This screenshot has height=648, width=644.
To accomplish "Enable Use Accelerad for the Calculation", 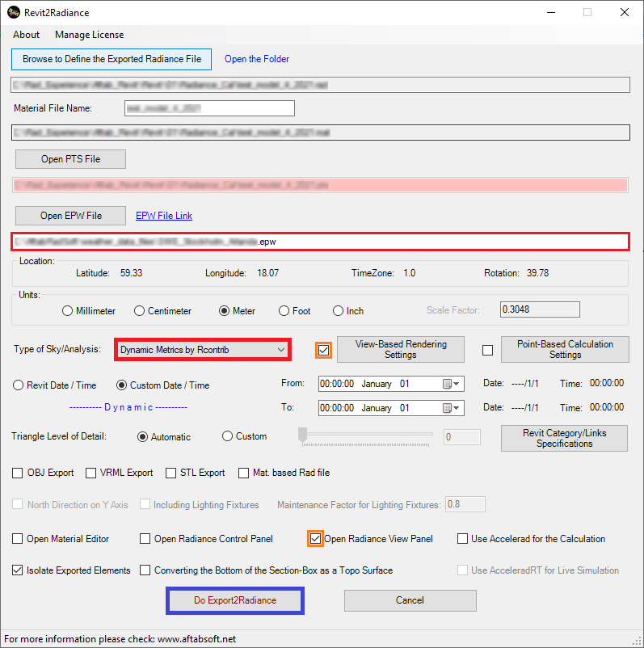I will [x=462, y=539].
